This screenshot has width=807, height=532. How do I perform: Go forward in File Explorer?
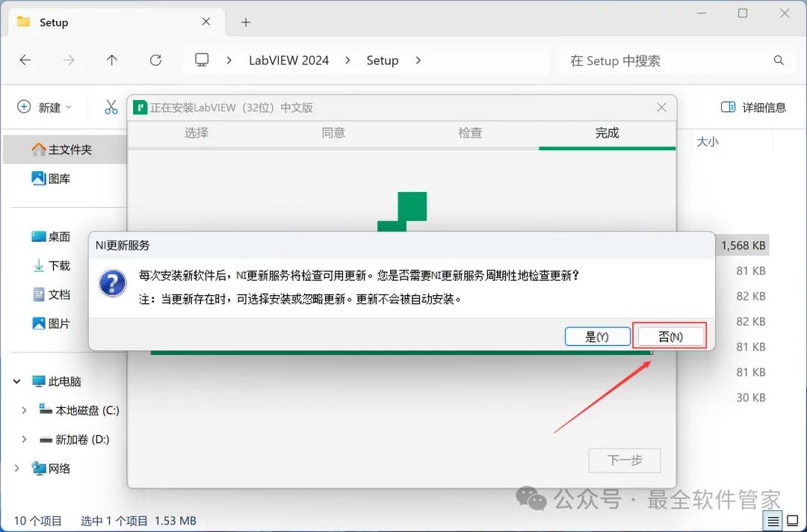[69, 61]
